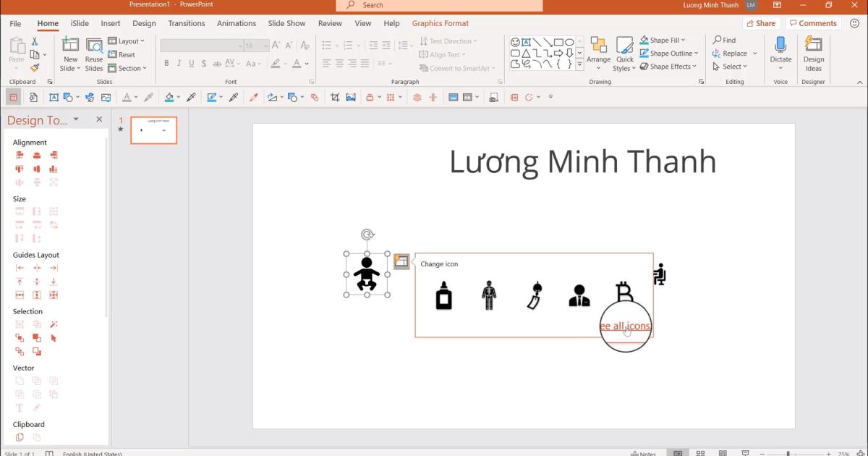This screenshot has width=868, height=456.
Task: Open the Shape Fill dropdown
Action: pyautogui.click(x=665, y=40)
